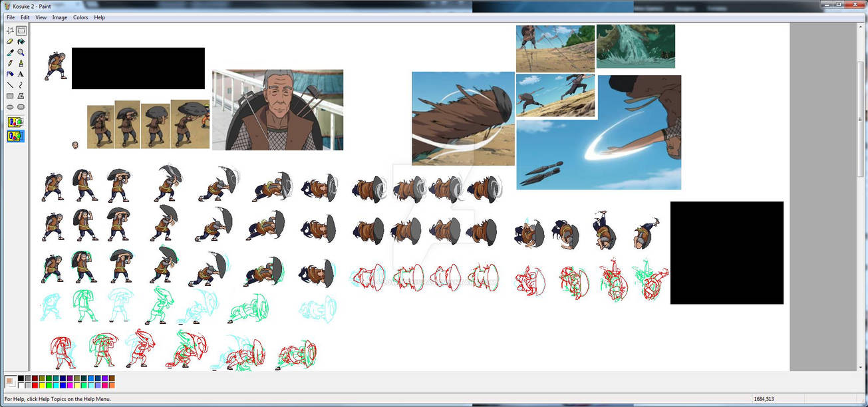Click the Paint app icon in title bar
Image resolution: width=868 pixels, height=407 pixels.
pos(7,7)
